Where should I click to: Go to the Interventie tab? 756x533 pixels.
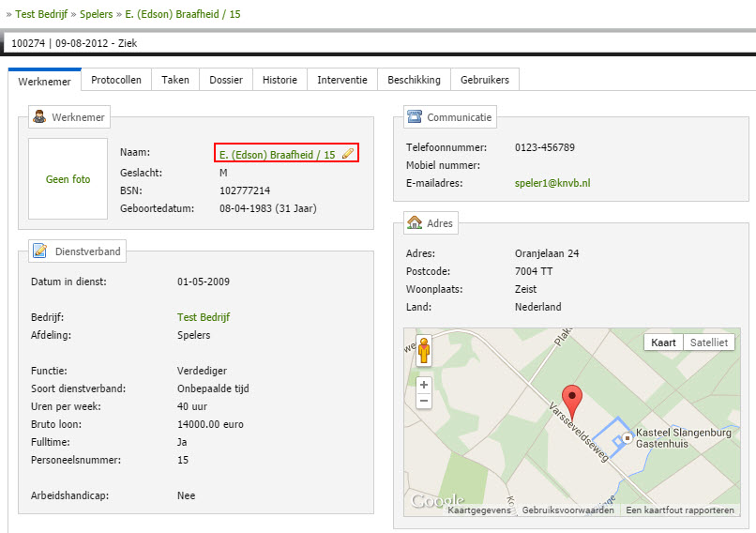pyautogui.click(x=342, y=81)
